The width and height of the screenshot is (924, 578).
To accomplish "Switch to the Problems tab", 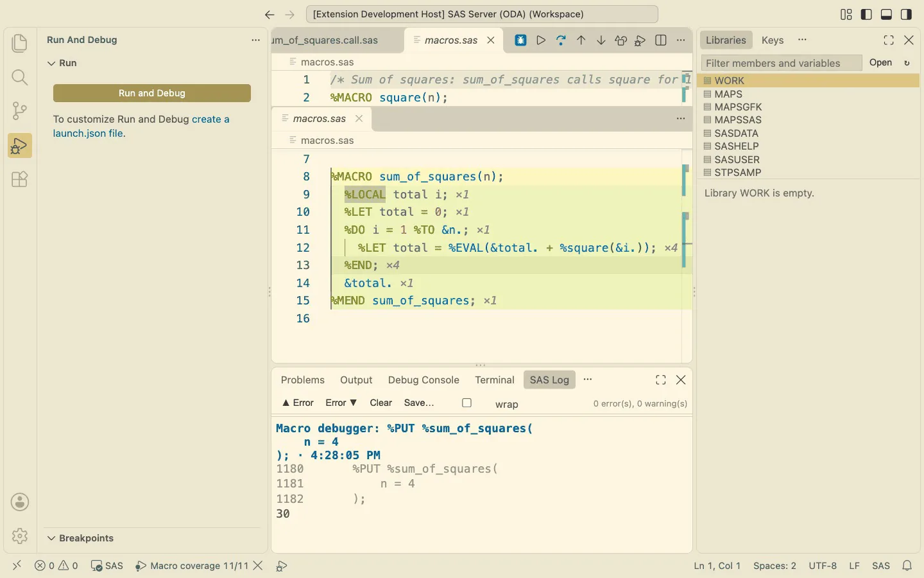I will [x=303, y=380].
